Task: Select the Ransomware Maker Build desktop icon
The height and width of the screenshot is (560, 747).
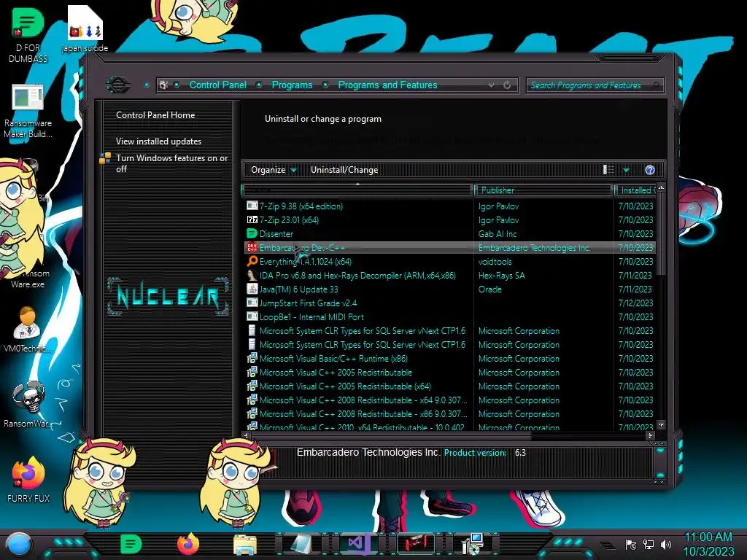Action: coord(28,112)
